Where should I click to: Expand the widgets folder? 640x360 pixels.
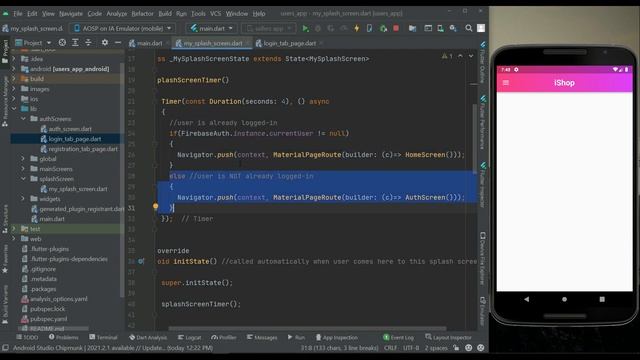(x=23, y=199)
